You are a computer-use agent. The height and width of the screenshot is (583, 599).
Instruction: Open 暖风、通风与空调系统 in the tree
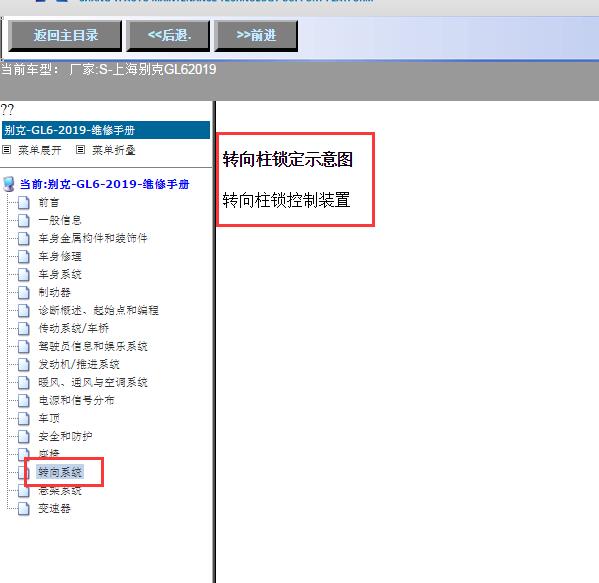(x=92, y=382)
